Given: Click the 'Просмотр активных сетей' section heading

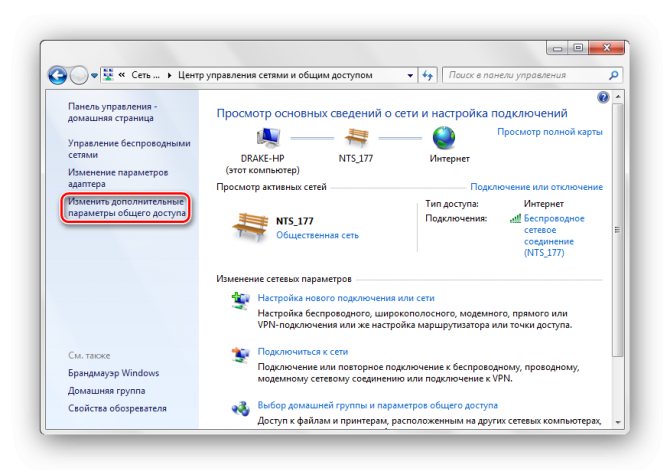Looking at the screenshot, I should coord(271,187).
